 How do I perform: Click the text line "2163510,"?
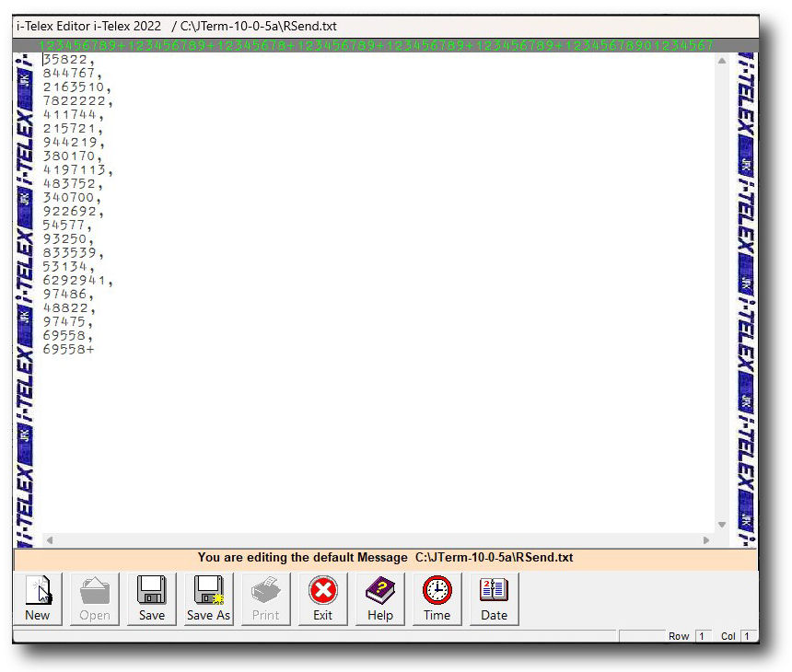[x=77, y=87]
